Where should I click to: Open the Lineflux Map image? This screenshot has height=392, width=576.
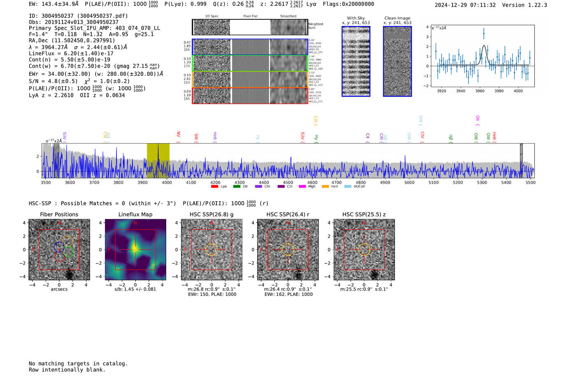[x=135, y=250]
